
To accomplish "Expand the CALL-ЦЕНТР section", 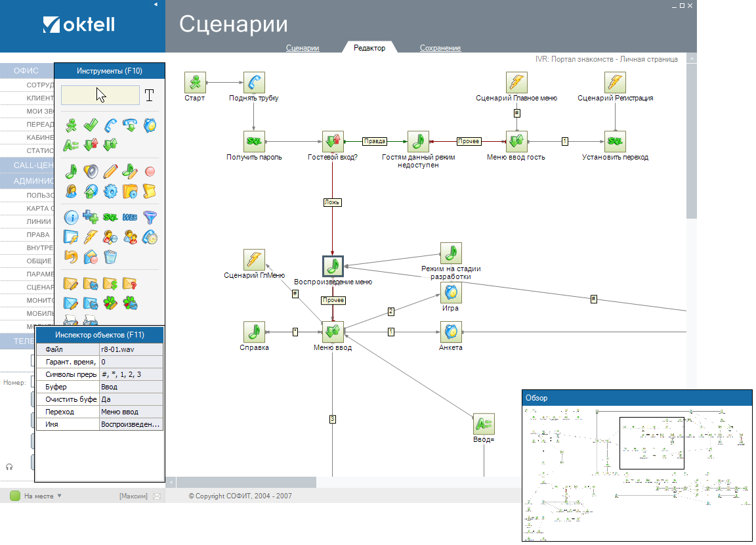I will [28, 165].
